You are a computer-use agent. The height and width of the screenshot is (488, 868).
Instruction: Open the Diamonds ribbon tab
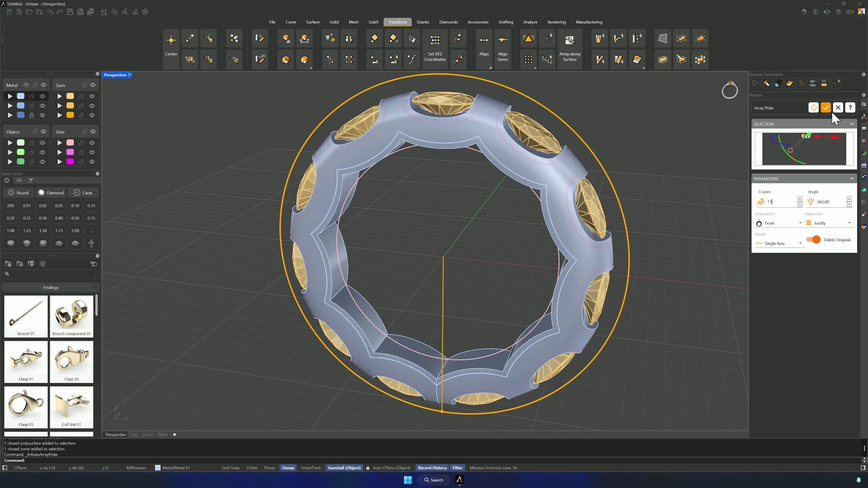(x=448, y=22)
